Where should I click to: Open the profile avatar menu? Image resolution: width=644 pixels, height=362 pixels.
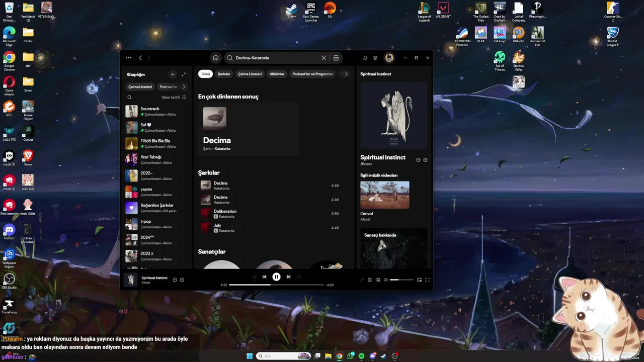389,58
